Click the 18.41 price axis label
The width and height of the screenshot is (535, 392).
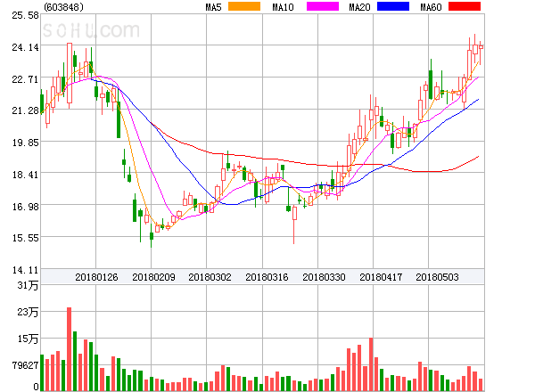tap(25, 175)
